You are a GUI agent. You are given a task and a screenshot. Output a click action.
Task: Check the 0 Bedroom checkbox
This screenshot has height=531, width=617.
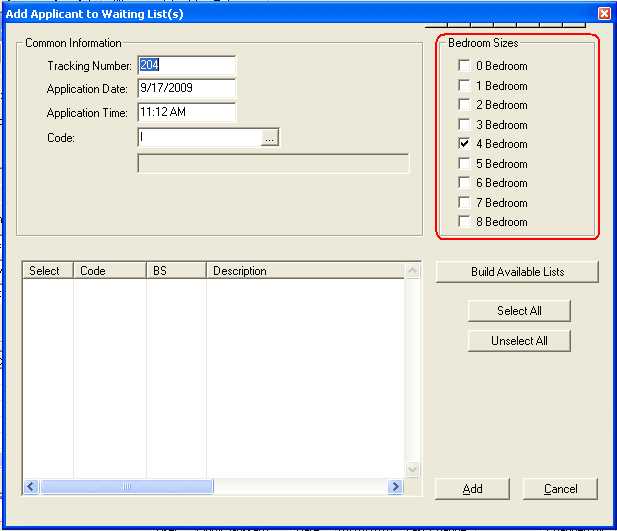click(x=464, y=66)
